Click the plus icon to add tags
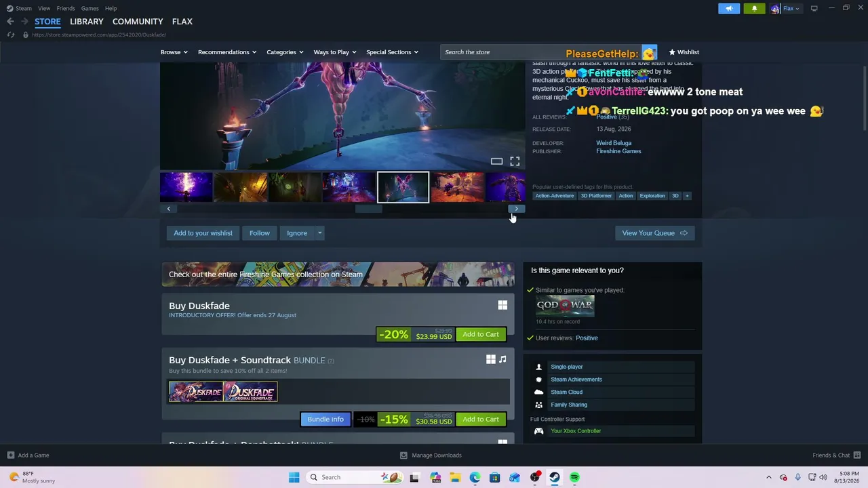The width and height of the screenshot is (868, 488). (x=687, y=196)
